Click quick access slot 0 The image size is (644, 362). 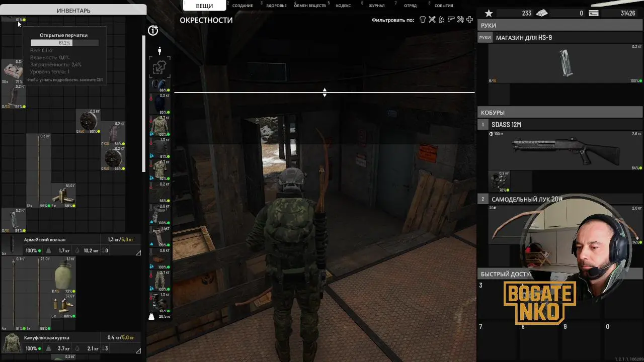[x=624, y=342]
